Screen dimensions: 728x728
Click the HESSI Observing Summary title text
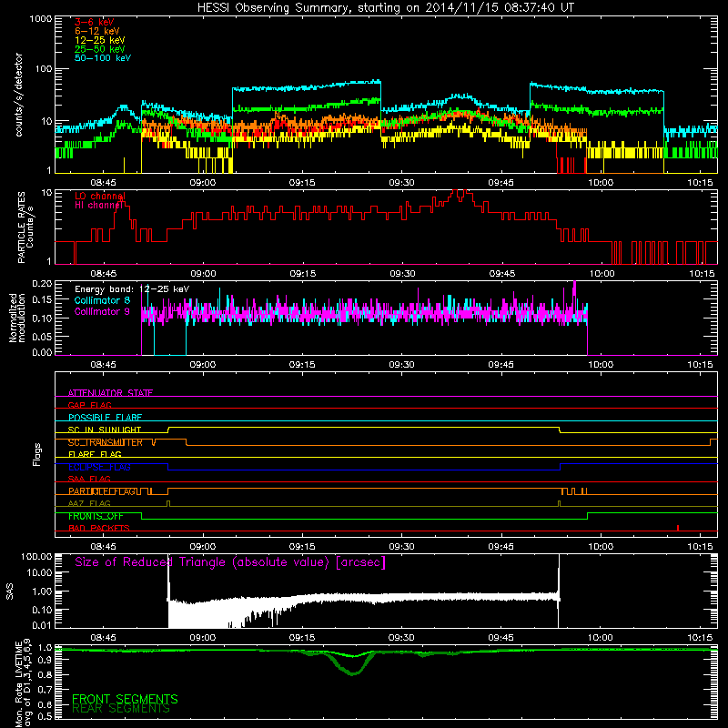point(386,7)
